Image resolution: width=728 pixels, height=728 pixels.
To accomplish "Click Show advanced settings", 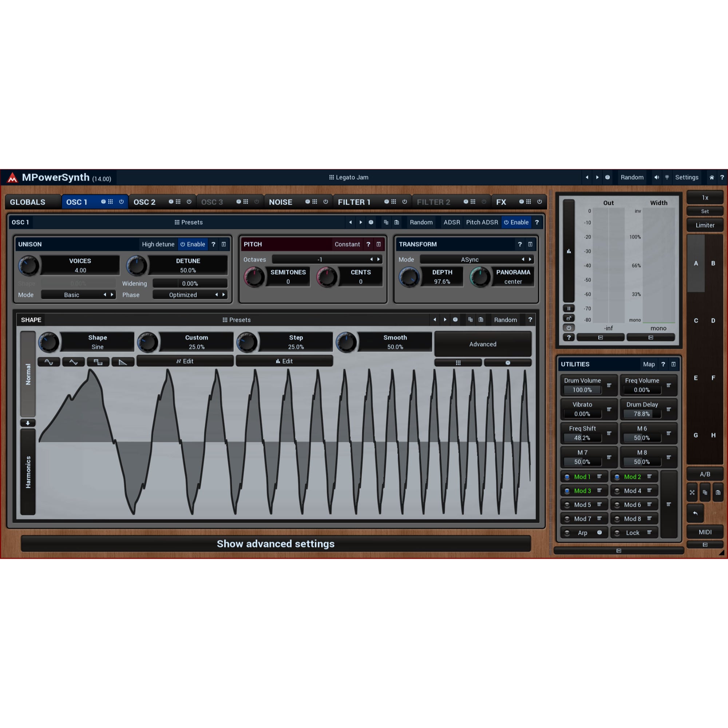I will (x=276, y=544).
